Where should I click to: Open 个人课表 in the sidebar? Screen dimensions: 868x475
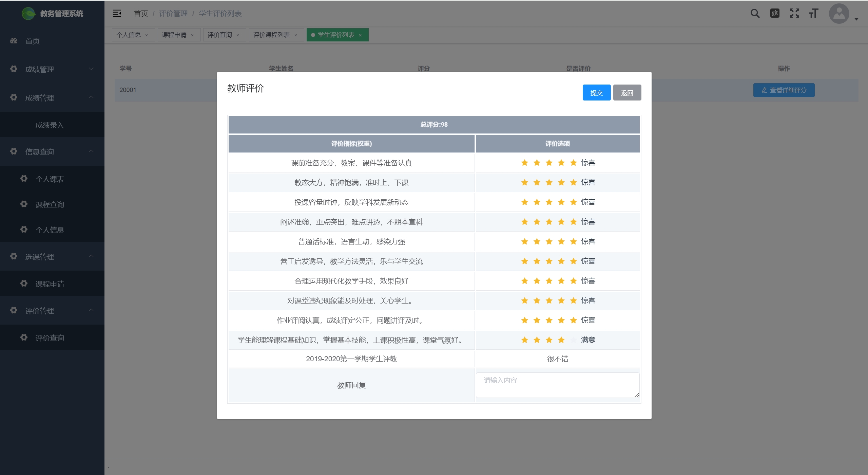click(x=50, y=179)
